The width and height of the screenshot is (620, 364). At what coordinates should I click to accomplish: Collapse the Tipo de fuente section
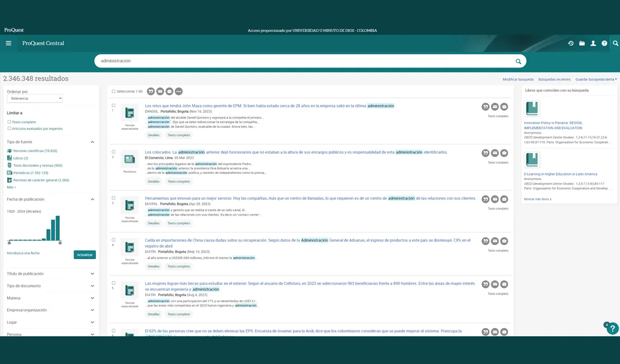click(x=92, y=142)
